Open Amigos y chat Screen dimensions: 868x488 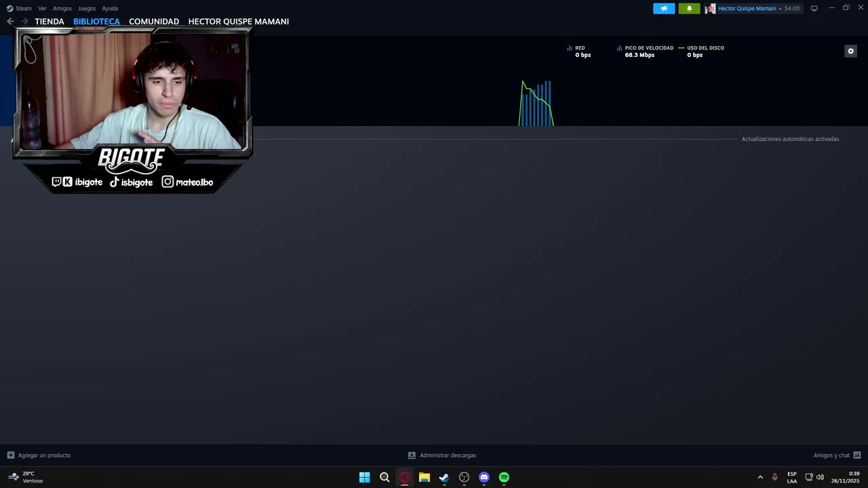click(x=831, y=455)
